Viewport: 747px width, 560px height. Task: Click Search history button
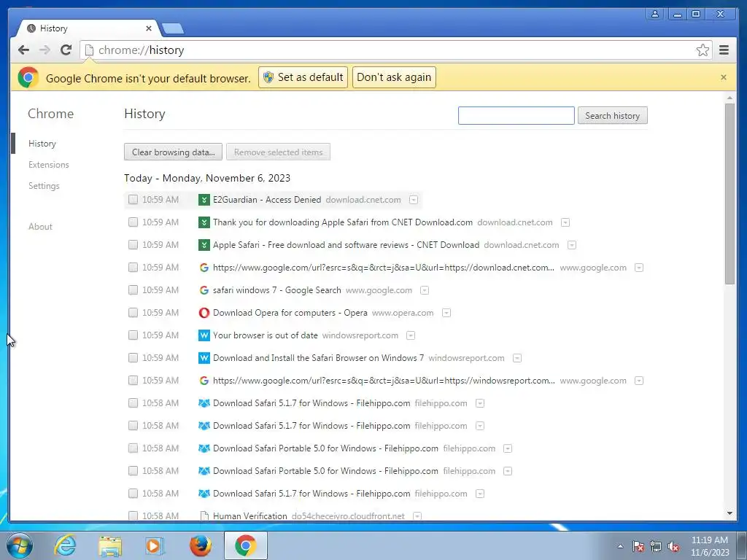(612, 115)
